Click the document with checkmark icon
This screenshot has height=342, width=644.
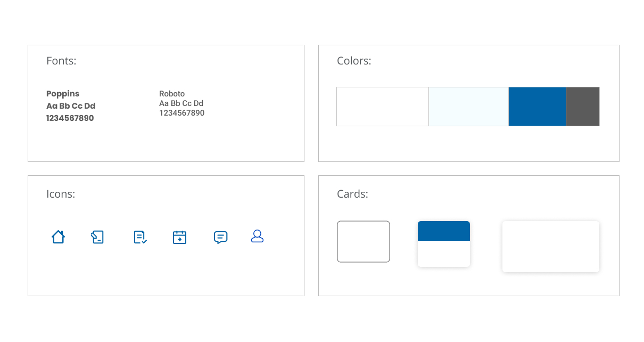pyautogui.click(x=140, y=237)
